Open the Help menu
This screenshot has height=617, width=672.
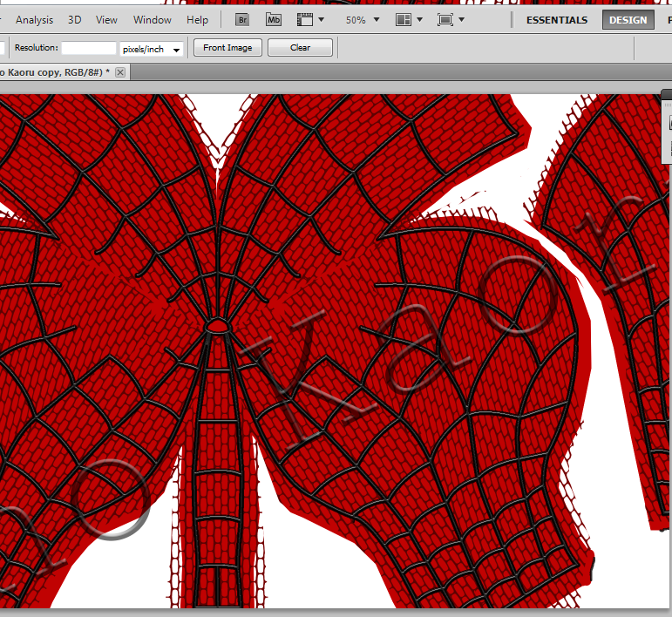pos(197,20)
